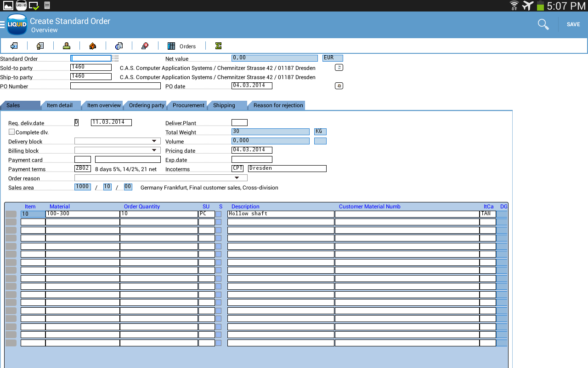The width and height of the screenshot is (588, 368).
Task: Open the Delivery block dropdown
Action: [154, 141]
